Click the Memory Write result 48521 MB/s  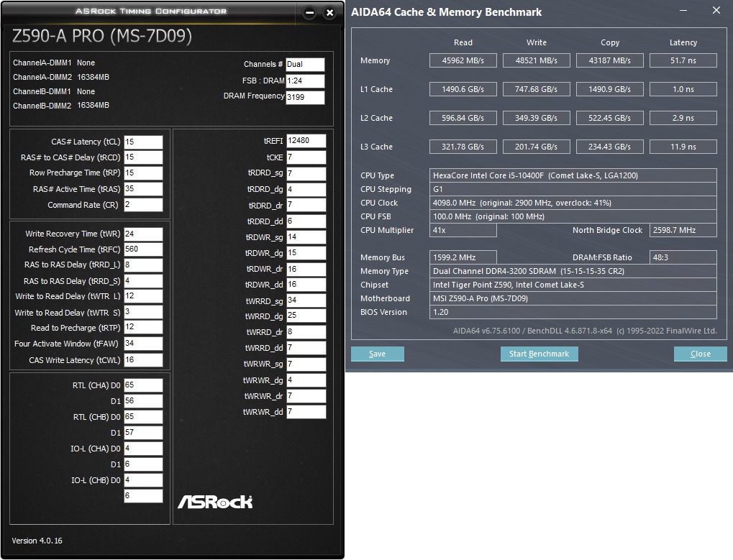[x=536, y=60]
